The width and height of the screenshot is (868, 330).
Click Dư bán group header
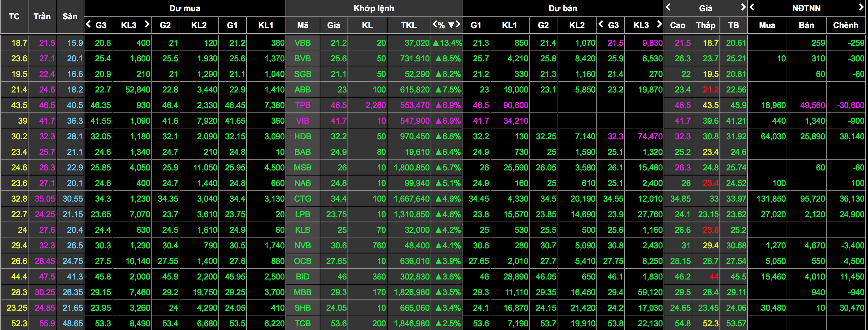(x=563, y=8)
